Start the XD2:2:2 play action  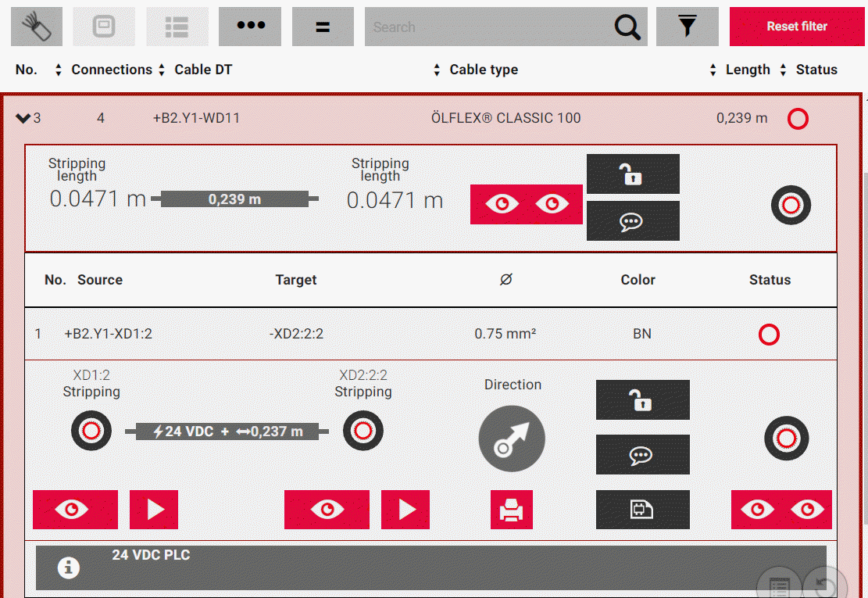click(405, 509)
